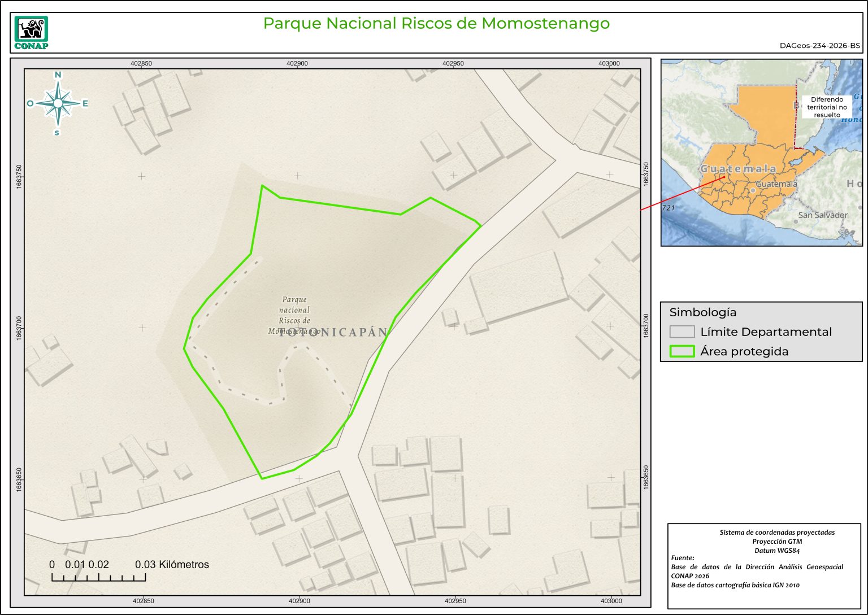Click the Diferendo territorial no resuelto label
868x615 pixels.
[827, 107]
